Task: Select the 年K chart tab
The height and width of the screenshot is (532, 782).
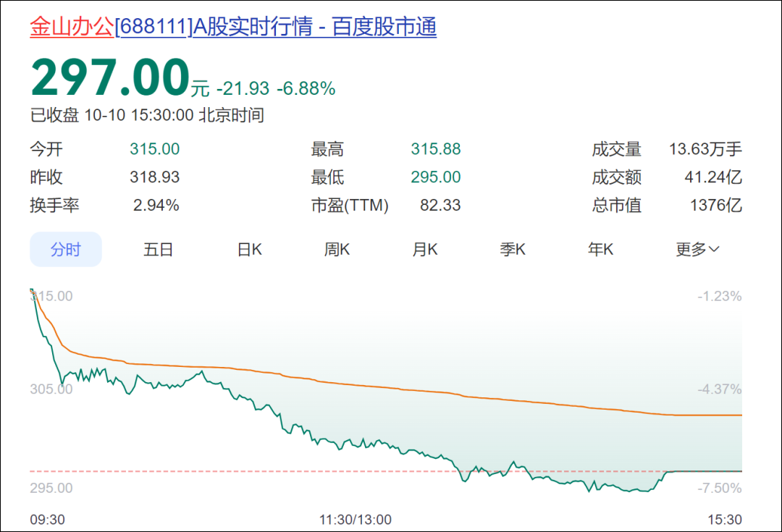Action: (600, 249)
